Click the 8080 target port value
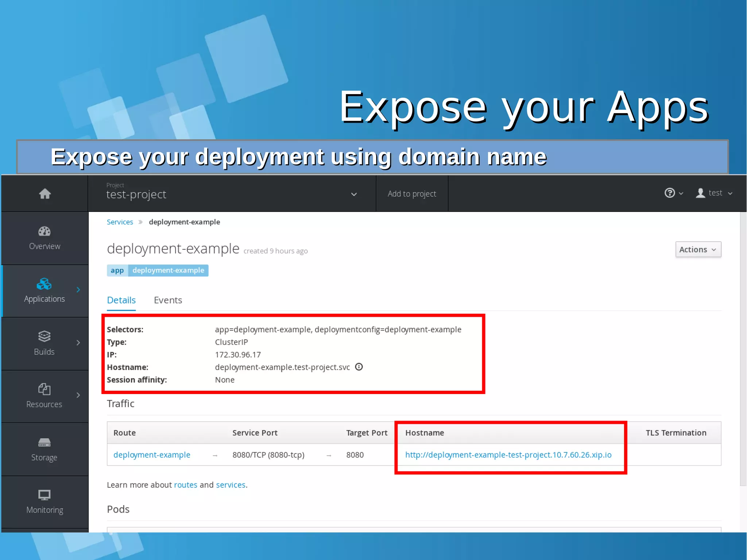Screen dimensions: 747x560 coord(355,455)
